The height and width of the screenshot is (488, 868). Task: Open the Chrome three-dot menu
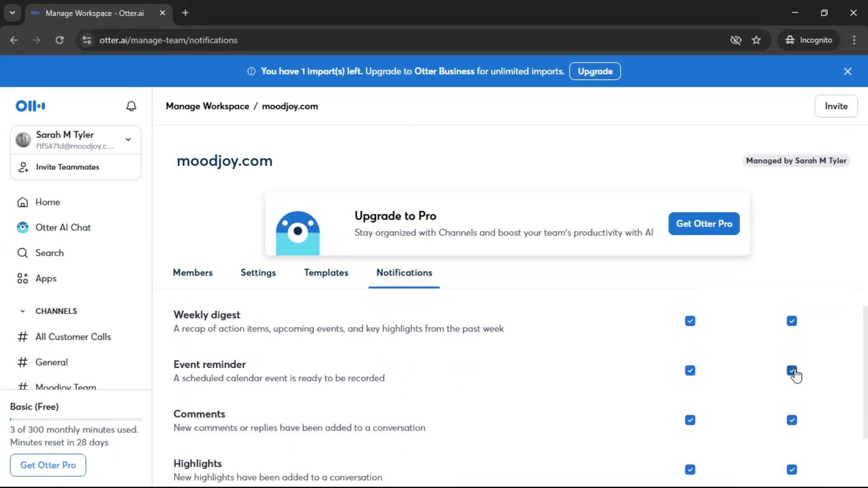pyautogui.click(x=854, y=40)
